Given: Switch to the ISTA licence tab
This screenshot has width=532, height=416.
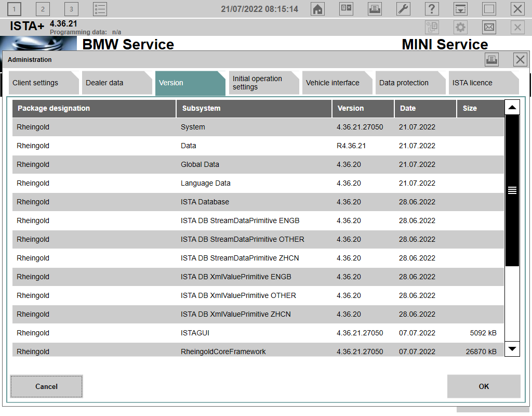Looking at the screenshot, I should pos(483,83).
